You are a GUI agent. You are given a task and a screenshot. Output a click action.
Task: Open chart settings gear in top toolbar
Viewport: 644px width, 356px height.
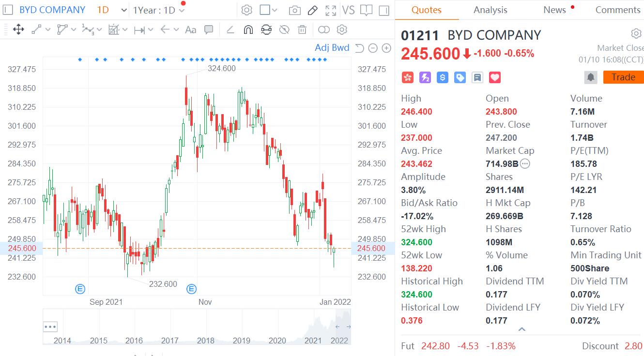click(246, 10)
